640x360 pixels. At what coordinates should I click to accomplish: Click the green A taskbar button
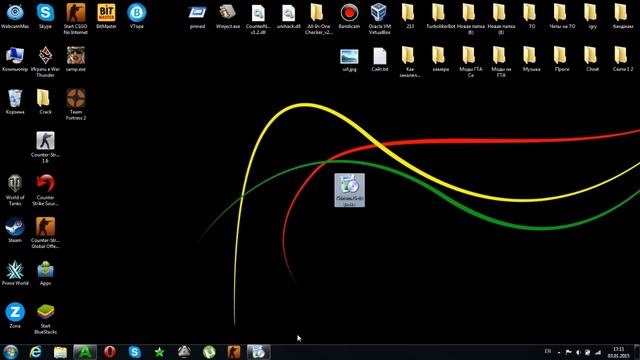click(x=85, y=352)
